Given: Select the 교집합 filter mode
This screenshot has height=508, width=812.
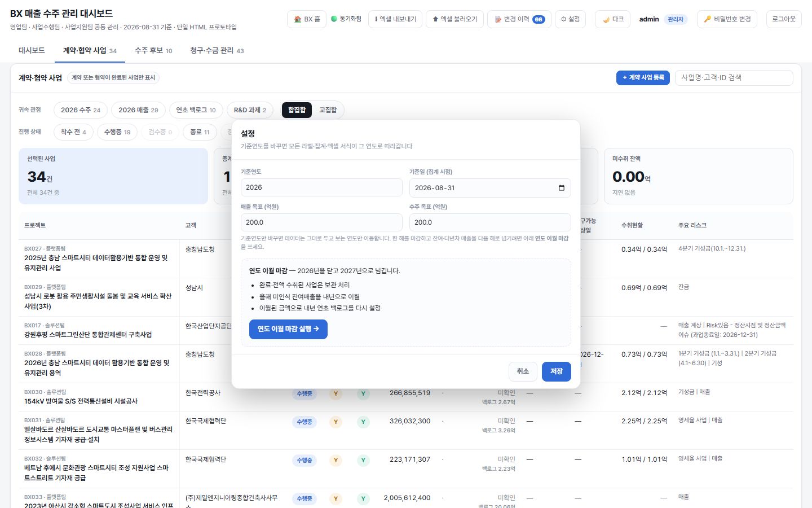Looking at the screenshot, I should [328, 110].
